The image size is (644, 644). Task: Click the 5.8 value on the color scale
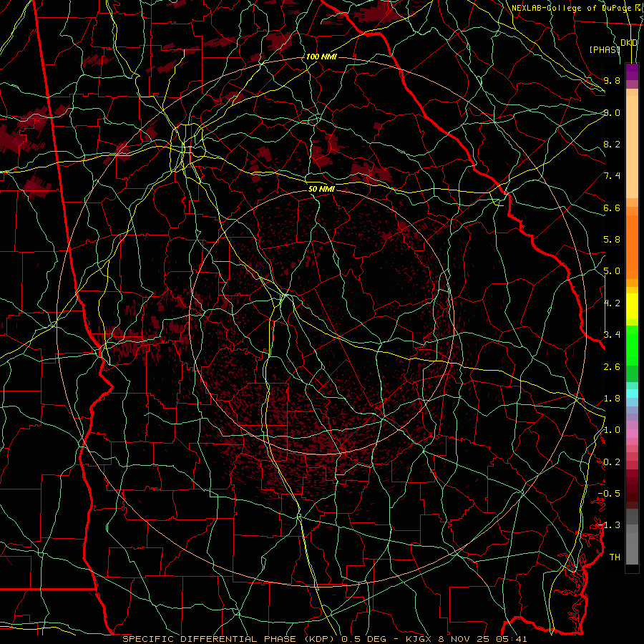[612, 240]
